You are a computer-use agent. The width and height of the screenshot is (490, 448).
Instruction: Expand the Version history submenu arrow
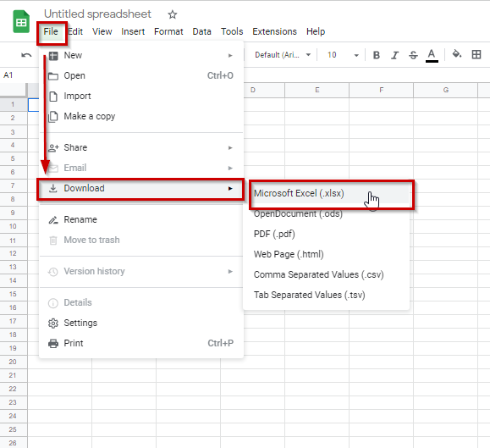230,272
